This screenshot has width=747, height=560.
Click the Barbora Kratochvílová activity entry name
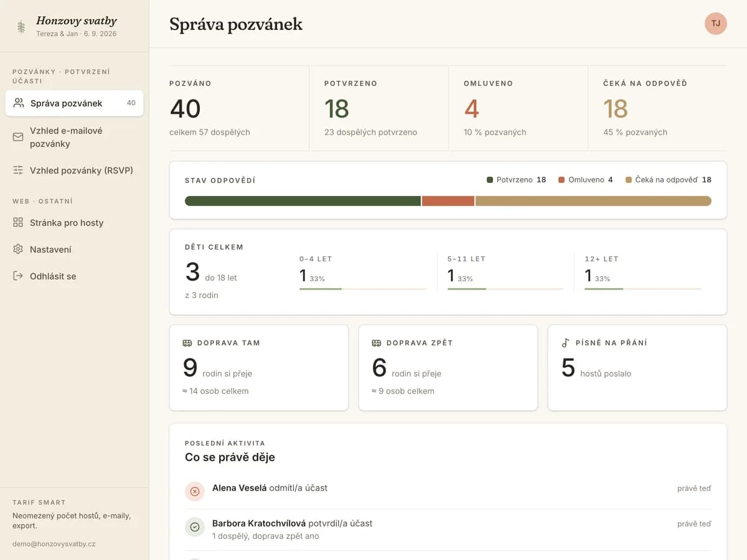coord(259,523)
